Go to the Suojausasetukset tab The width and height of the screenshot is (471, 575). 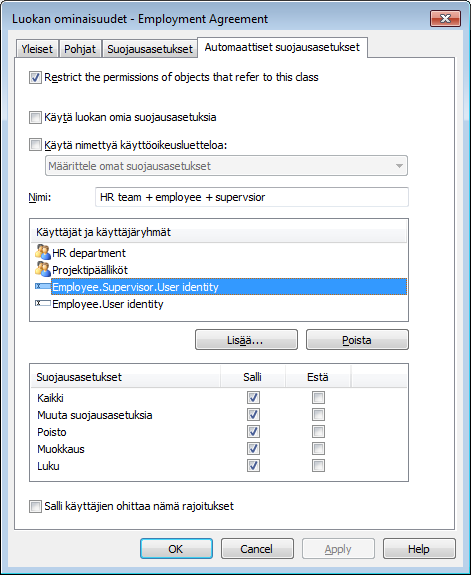click(x=150, y=49)
